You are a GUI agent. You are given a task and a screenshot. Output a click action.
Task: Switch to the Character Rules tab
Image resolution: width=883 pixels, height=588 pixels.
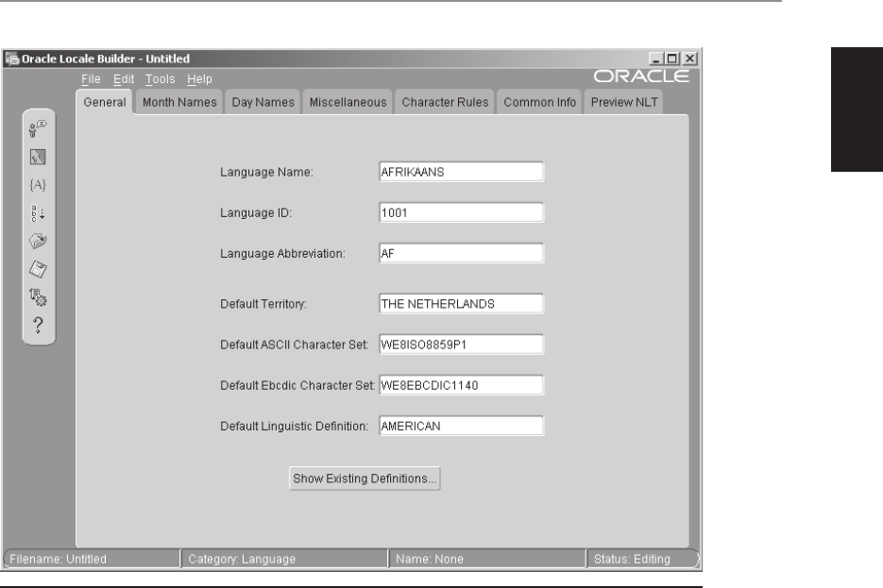tap(445, 103)
